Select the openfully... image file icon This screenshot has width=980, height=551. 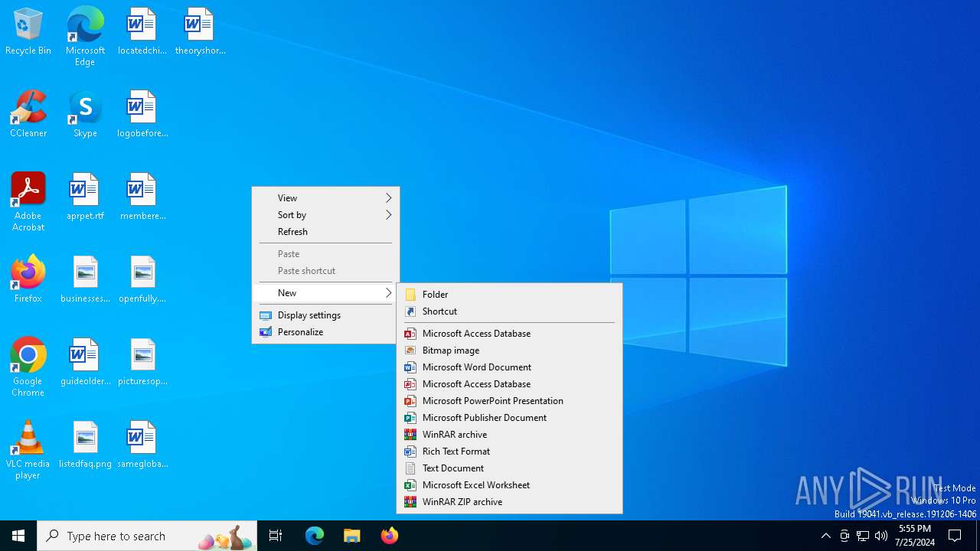tap(142, 280)
